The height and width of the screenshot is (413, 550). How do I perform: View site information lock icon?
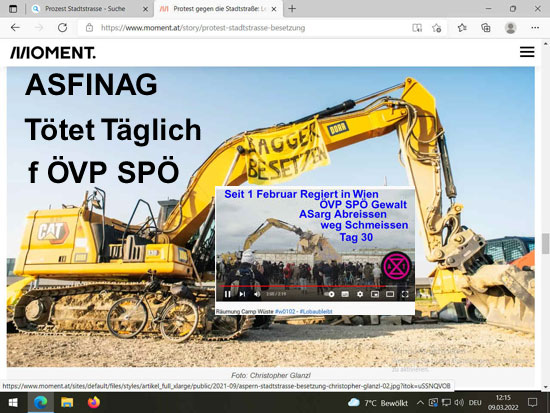[89, 28]
